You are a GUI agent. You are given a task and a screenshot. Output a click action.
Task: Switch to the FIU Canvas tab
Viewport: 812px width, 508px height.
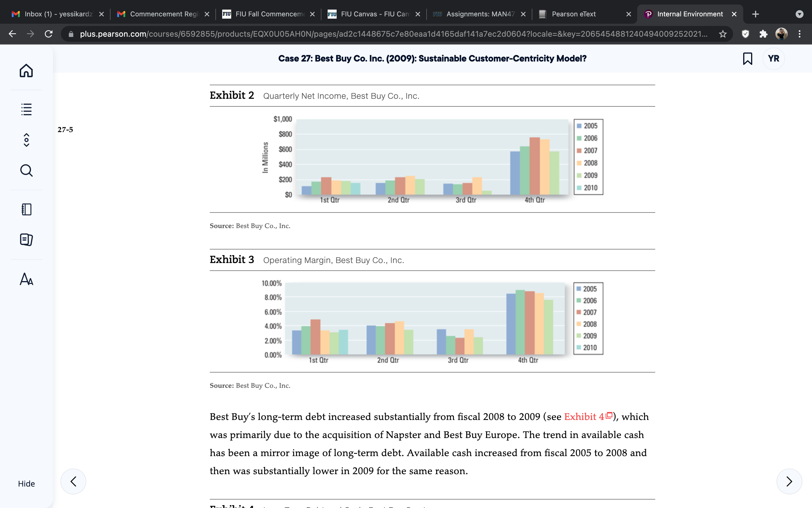tap(374, 14)
